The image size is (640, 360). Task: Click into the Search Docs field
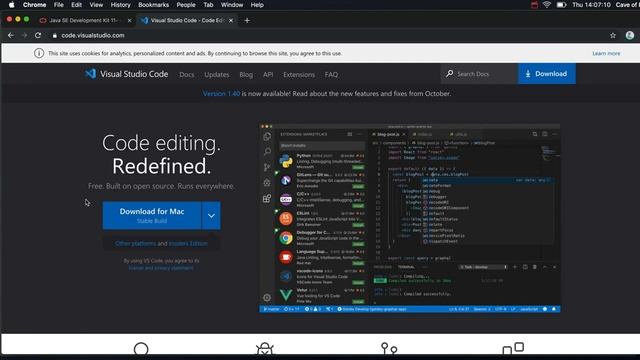point(479,74)
